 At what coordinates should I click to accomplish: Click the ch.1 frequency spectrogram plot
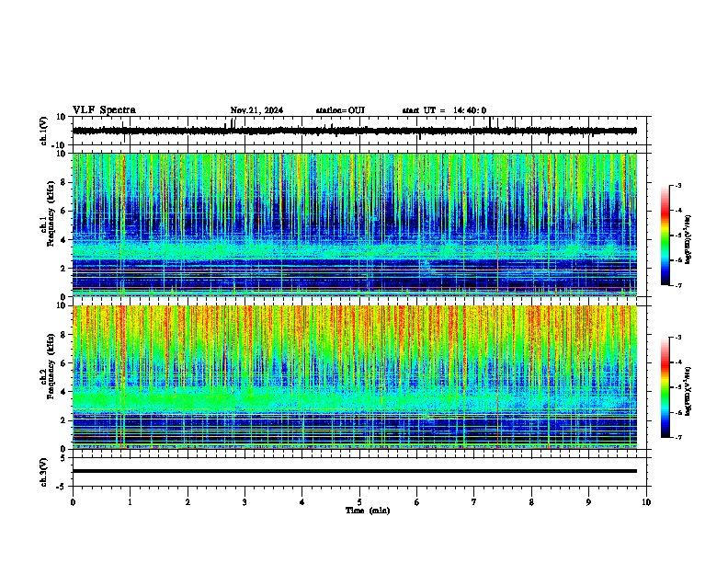pos(355,224)
